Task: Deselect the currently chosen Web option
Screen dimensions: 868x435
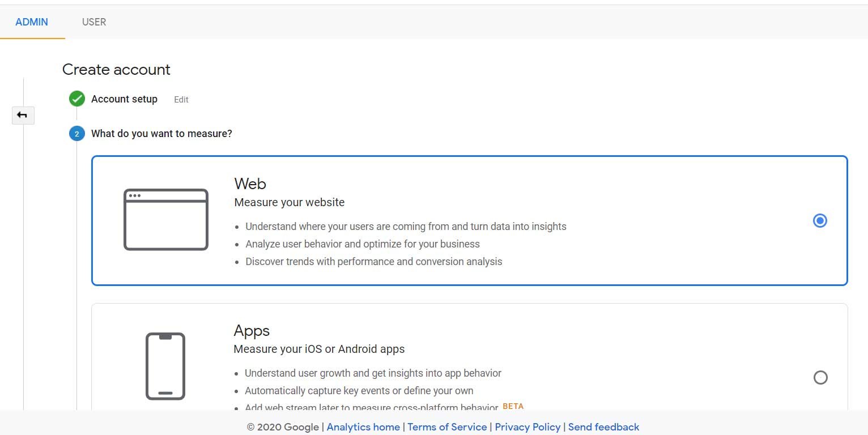Action: coord(819,220)
